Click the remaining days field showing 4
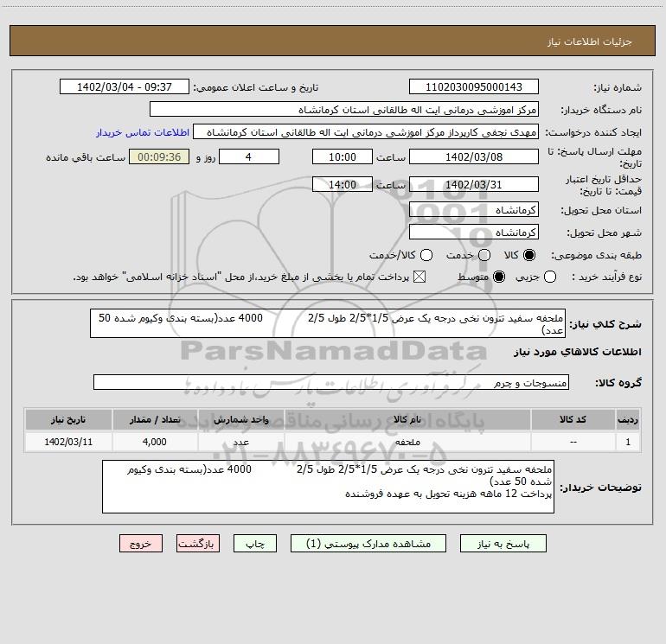This screenshot has height=644, width=666. pos(249,156)
